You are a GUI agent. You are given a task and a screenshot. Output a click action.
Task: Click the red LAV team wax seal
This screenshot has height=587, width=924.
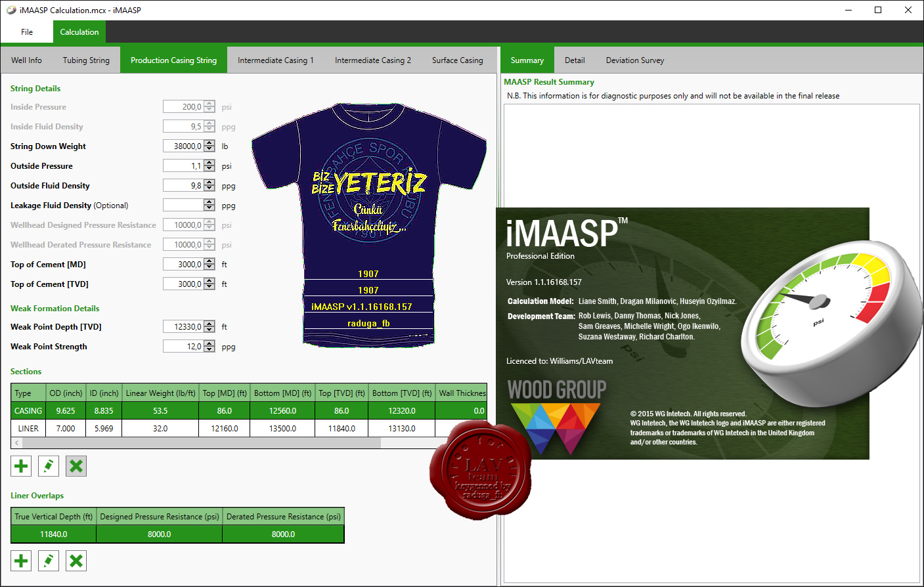(x=480, y=470)
